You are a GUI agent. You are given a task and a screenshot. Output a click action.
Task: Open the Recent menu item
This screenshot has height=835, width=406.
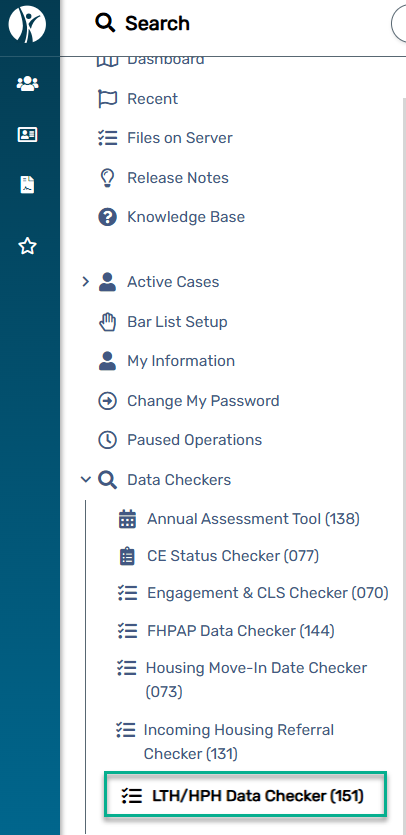[x=152, y=99]
